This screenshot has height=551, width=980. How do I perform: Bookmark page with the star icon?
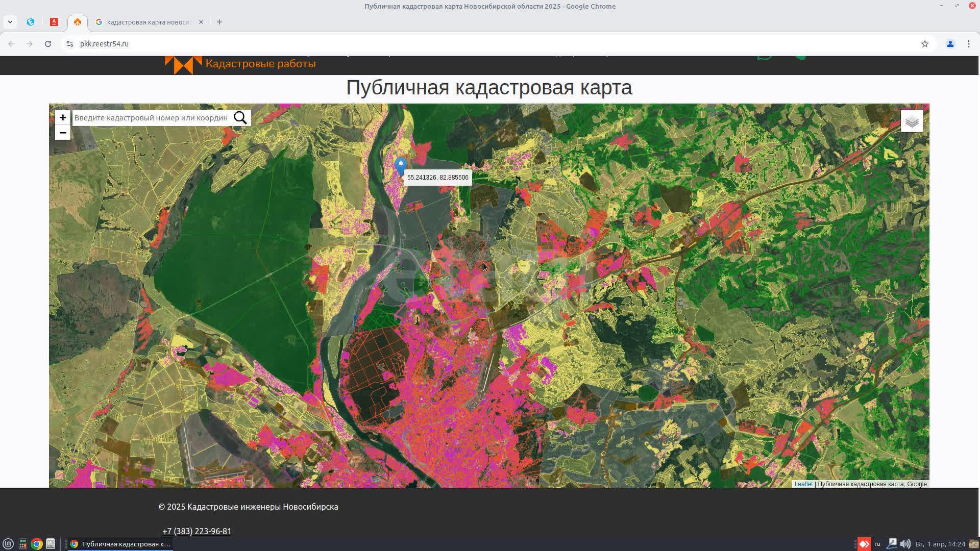(x=924, y=44)
